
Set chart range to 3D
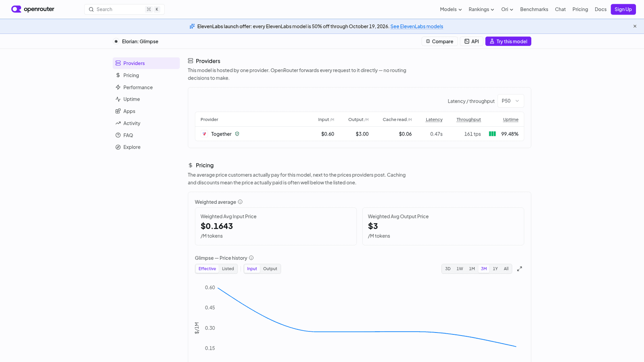(448, 269)
